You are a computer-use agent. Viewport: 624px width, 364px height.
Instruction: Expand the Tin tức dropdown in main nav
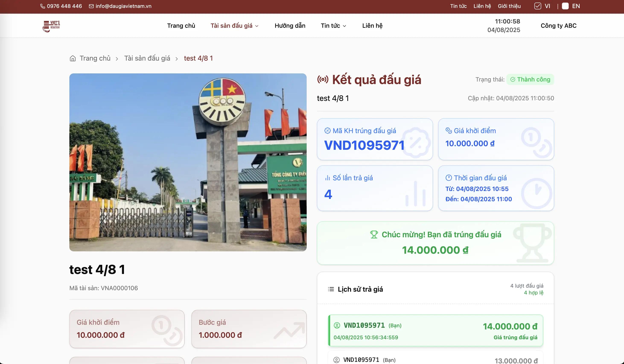(x=333, y=26)
